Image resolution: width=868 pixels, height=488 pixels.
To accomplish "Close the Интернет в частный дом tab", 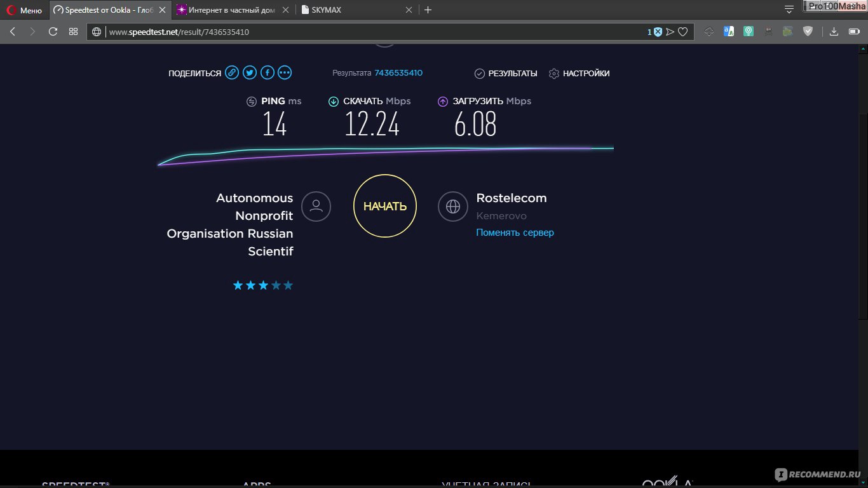I will [x=286, y=10].
